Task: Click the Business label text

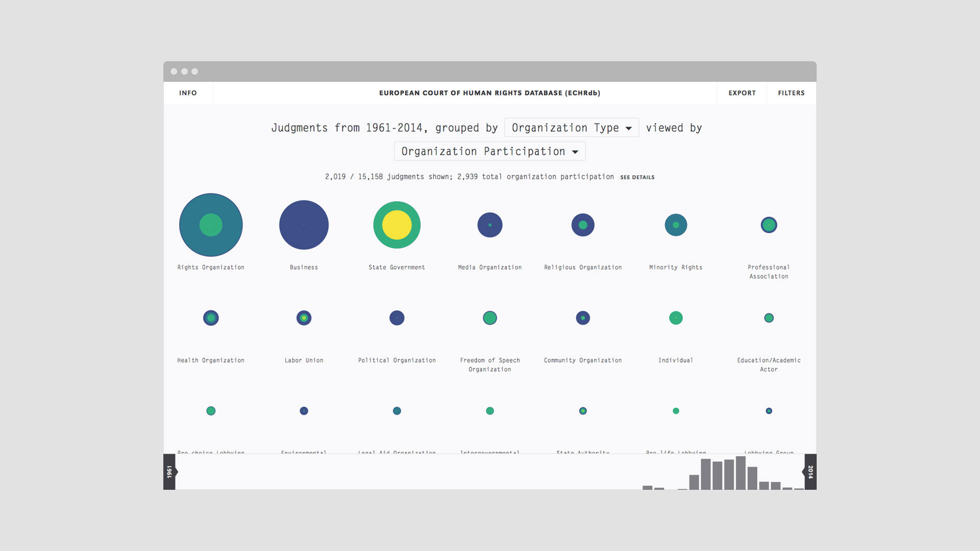Action: (304, 267)
